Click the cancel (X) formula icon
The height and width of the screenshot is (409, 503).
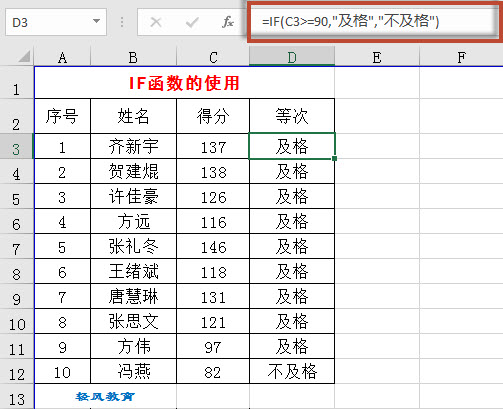pyautogui.click(x=156, y=22)
